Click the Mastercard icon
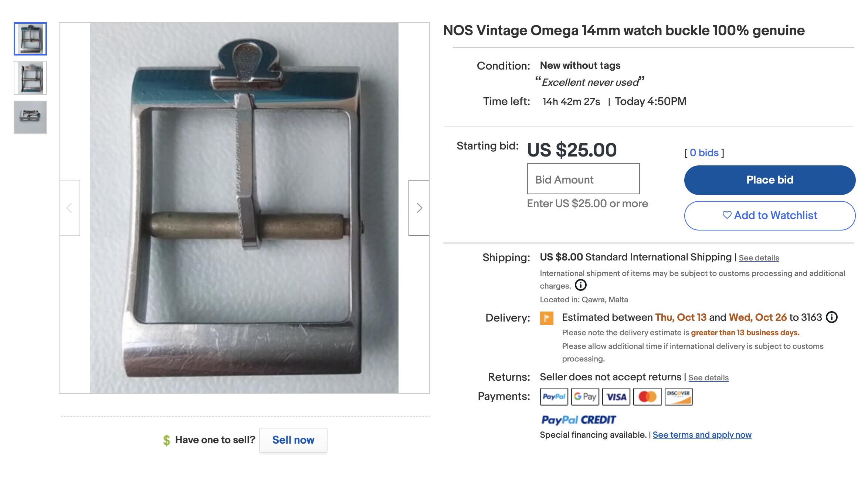 (647, 397)
